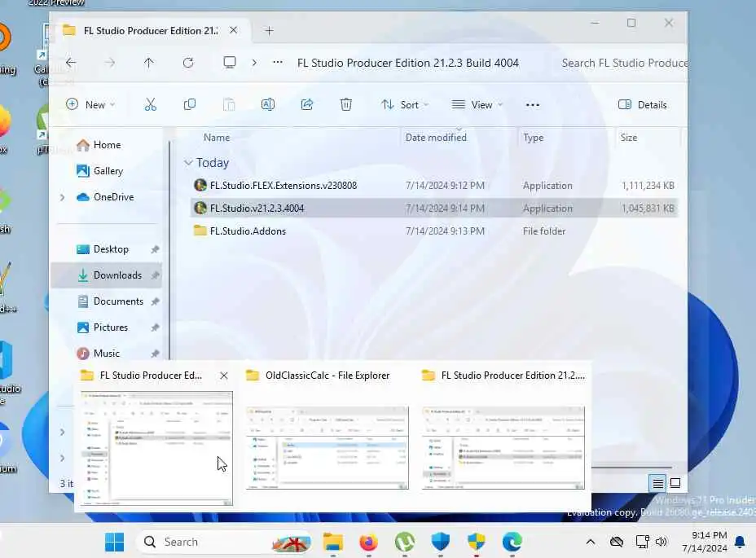Click the volume speaker icon in tray
The width and height of the screenshot is (756, 558).
point(661,542)
